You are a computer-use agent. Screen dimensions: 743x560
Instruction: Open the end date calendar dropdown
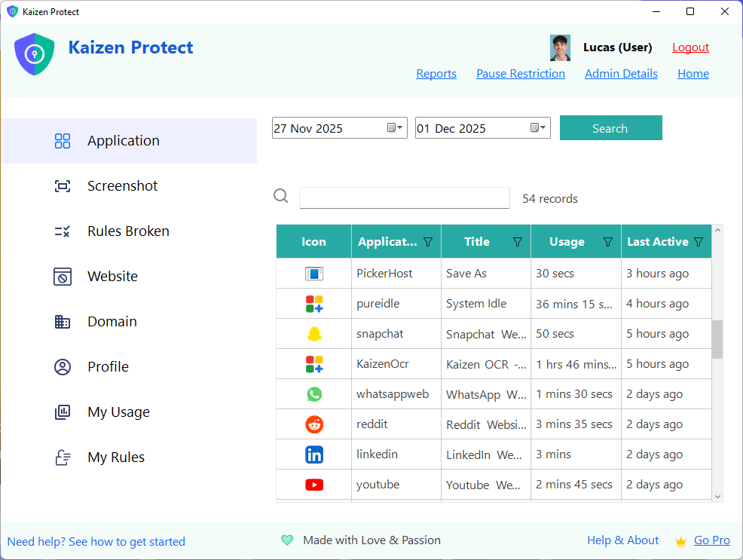539,127
